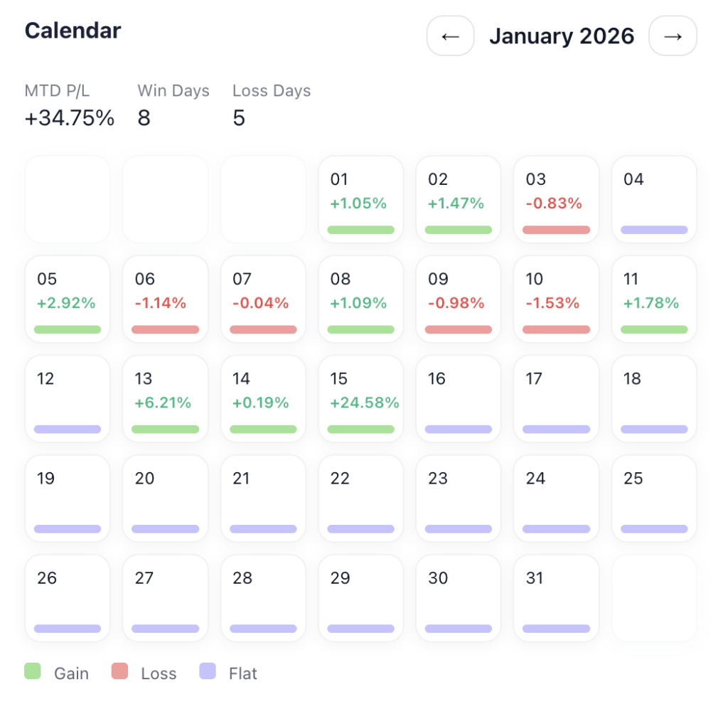The height and width of the screenshot is (709, 728).
Task: Open day 15 with +24.58% gain
Action: 360,398
